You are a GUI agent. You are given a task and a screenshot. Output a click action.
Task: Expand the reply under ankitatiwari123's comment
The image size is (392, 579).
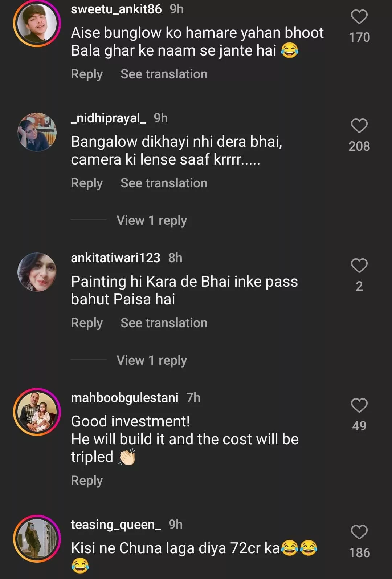tap(152, 360)
